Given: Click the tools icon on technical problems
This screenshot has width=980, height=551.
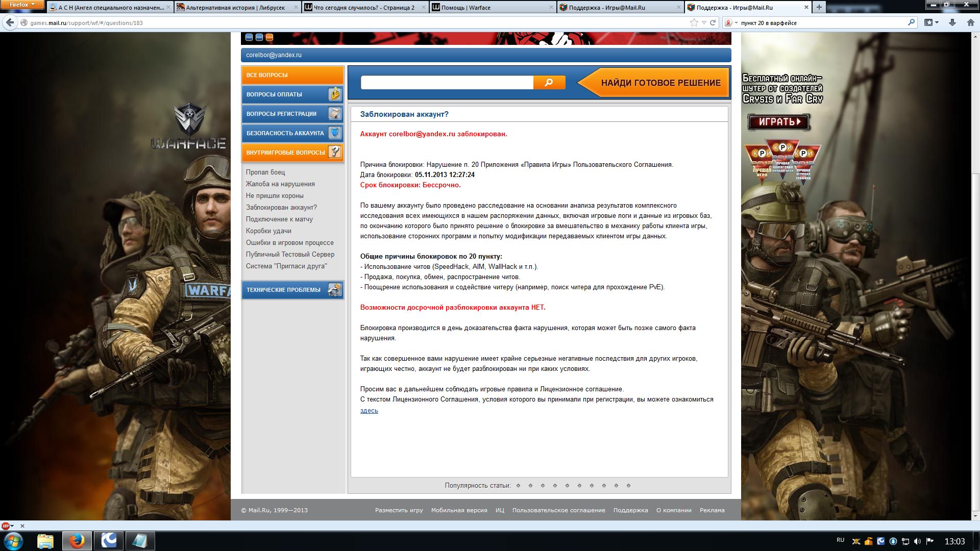Looking at the screenshot, I should tap(335, 289).
